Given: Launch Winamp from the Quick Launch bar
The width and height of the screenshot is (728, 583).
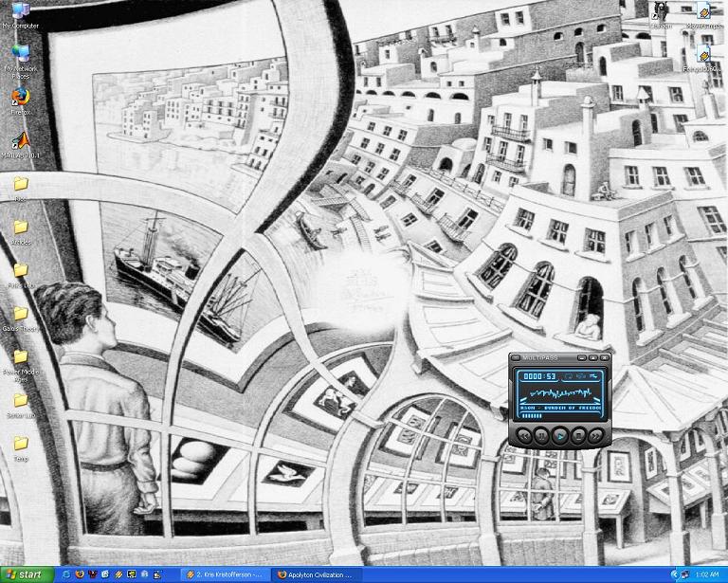Looking at the screenshot, I should [118, 574].
